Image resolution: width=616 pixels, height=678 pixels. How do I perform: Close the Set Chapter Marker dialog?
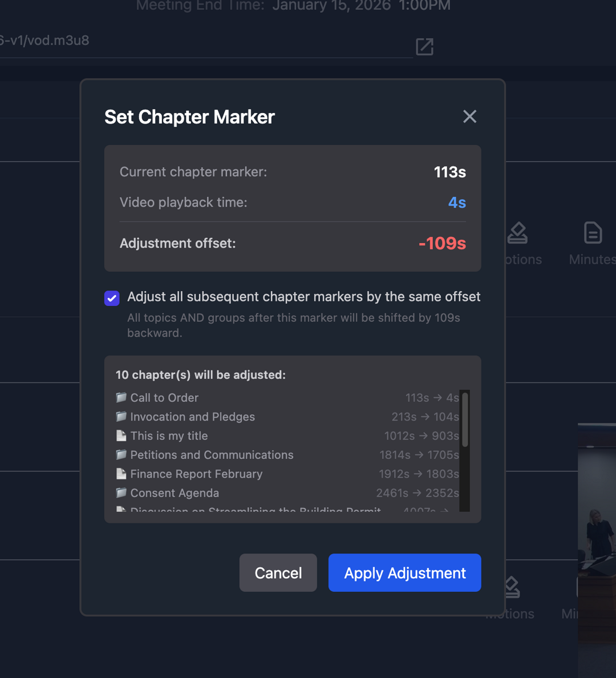[469, 116]
